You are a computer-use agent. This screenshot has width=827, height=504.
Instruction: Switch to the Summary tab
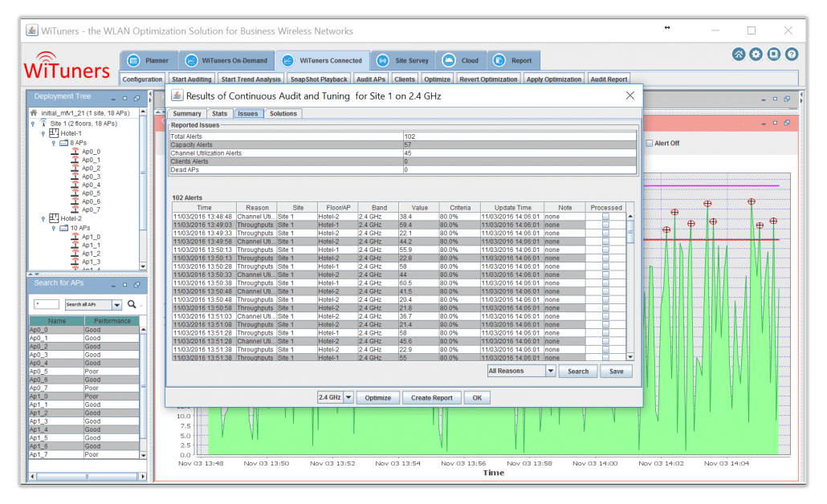click(x=187, y=113)
